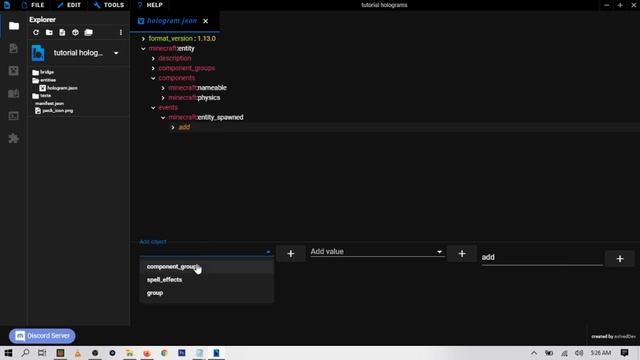Open the Add value dropdown

pos(377,252)
